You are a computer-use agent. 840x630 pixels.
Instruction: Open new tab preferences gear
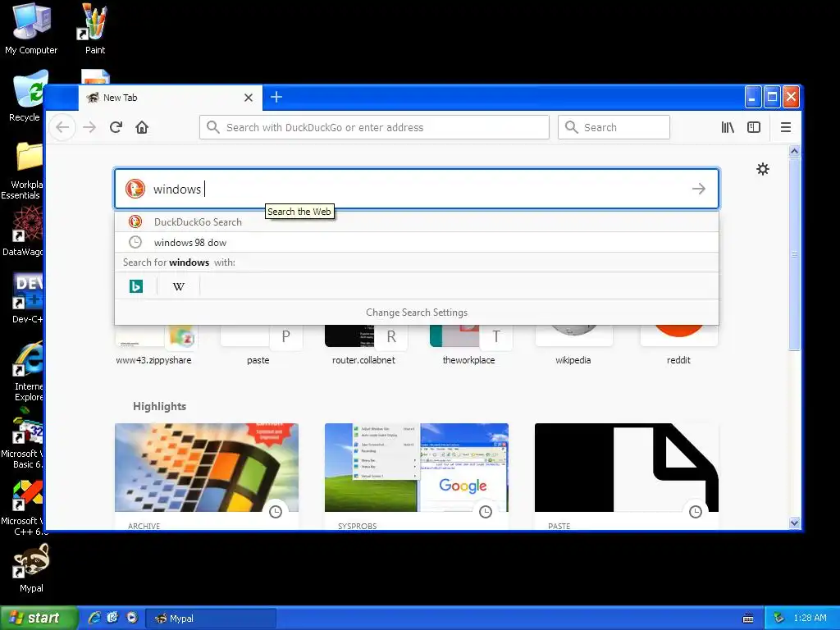(763, 169)
